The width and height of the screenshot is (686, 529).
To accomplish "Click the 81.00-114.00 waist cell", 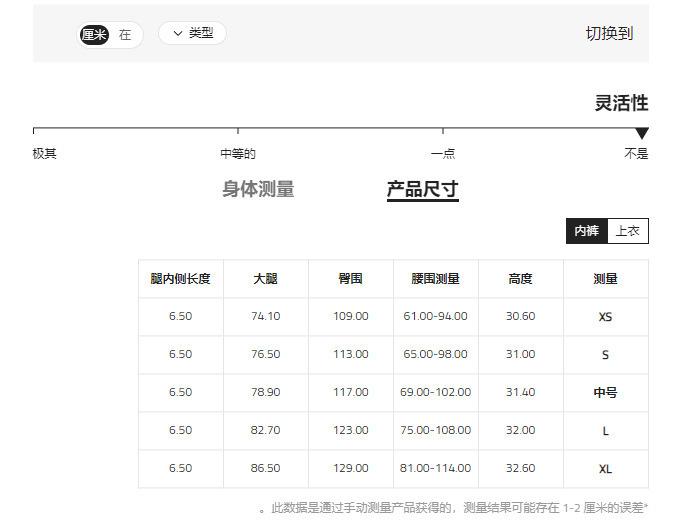I will [x=435, y=468].
